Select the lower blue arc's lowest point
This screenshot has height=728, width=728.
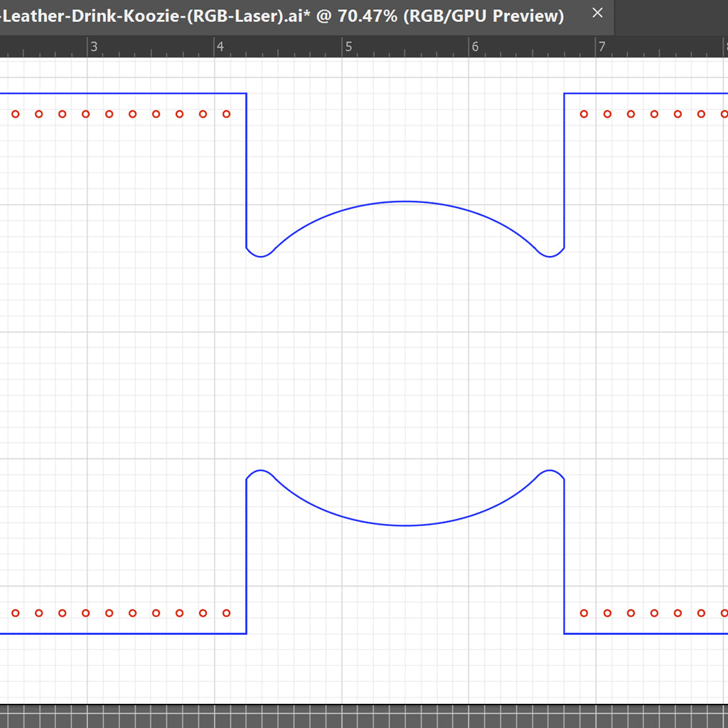[x=405, y=525]
